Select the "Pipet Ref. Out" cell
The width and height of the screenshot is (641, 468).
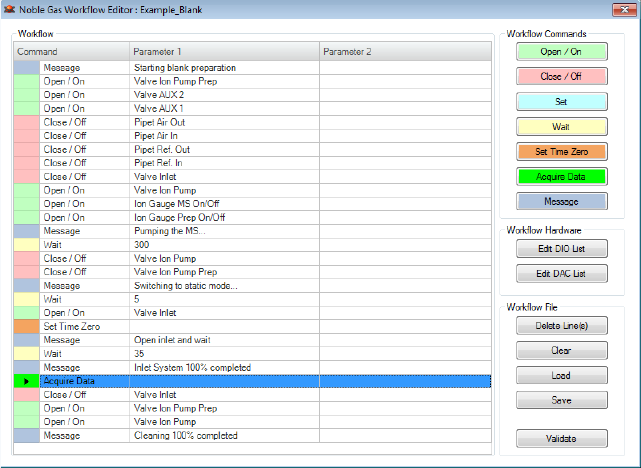pyautogui.click(x=224, y=150)
